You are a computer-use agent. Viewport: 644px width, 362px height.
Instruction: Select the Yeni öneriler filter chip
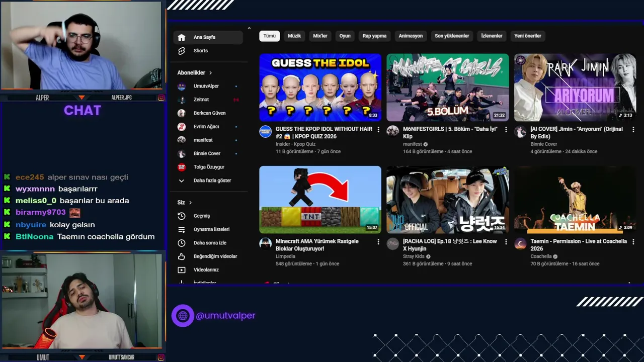[x=528, y=36]
